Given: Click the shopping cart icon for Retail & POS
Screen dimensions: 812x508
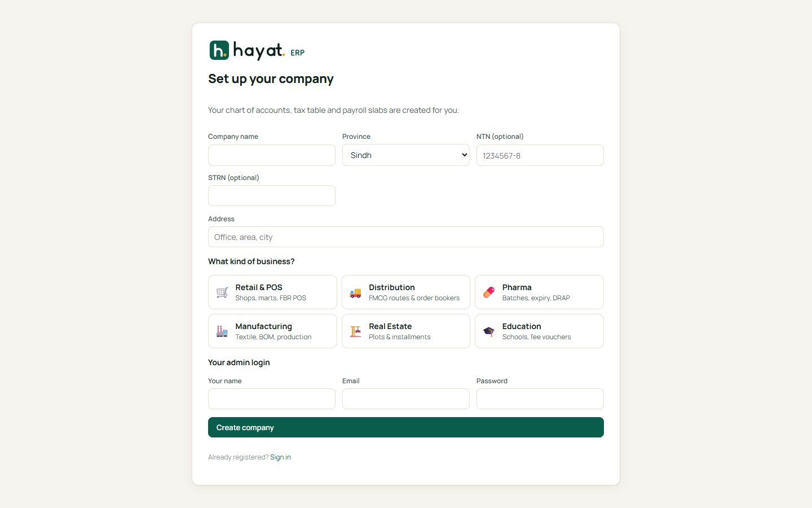Looking at the screenshot, I should pyautogui.click(x=222, y=292).
